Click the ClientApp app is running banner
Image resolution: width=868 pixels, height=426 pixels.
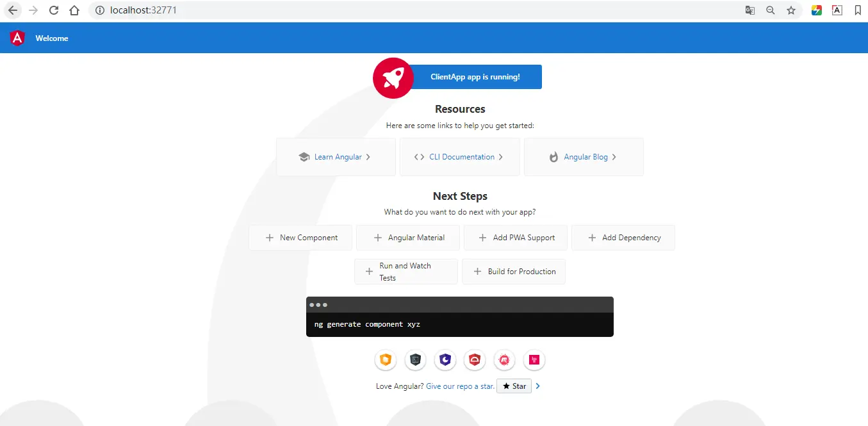point(475,77)
